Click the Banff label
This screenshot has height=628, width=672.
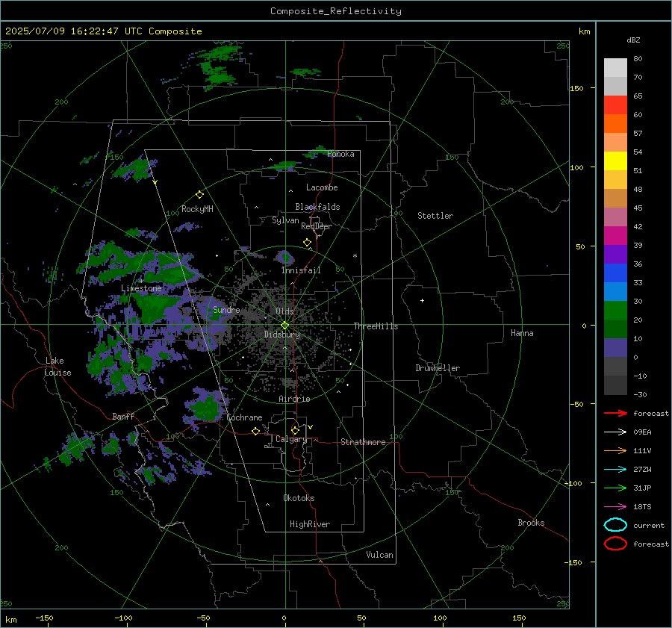pyautogui.click(x=123, y=416)
